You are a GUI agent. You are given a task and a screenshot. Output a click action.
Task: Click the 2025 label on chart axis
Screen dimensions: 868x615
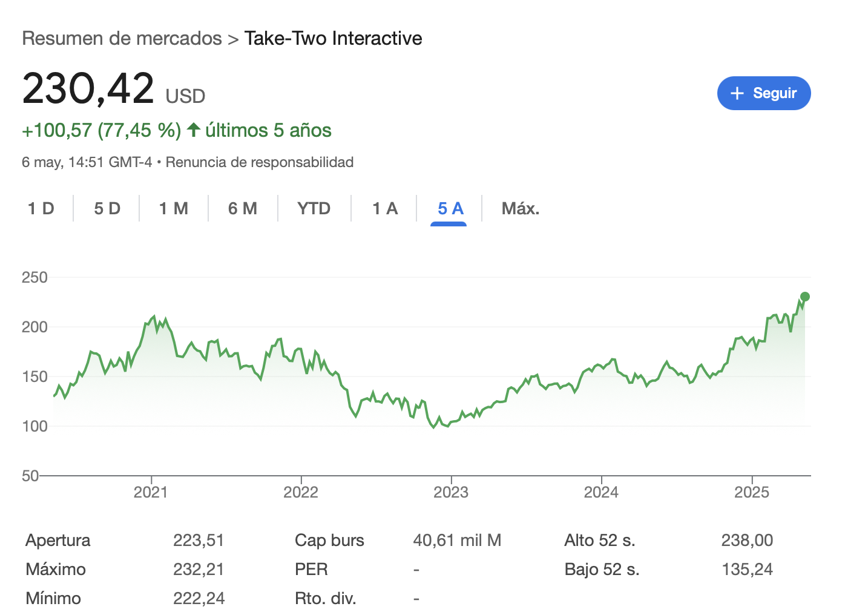click(752, 492)
